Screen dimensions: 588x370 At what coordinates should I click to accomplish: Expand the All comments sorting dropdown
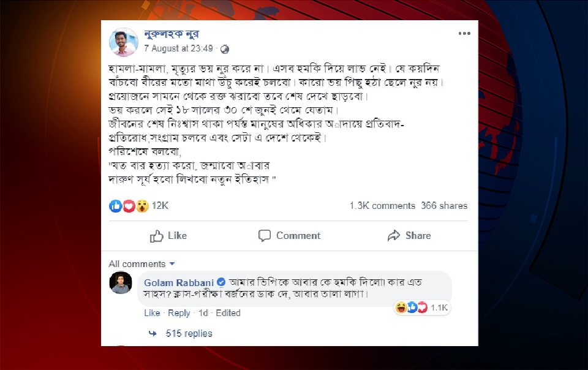point(143,263)
